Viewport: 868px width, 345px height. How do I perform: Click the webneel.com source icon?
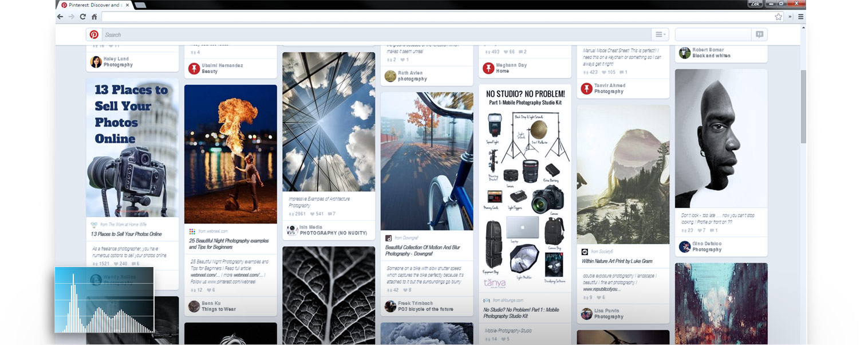tap(192, 231)
